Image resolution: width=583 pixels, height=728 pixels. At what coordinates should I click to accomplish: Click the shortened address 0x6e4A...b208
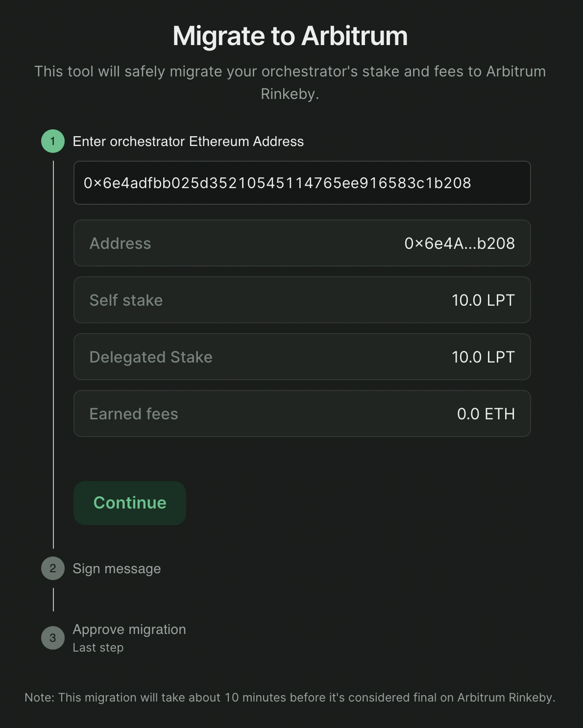pyautogui.click(x=459, y=243)
